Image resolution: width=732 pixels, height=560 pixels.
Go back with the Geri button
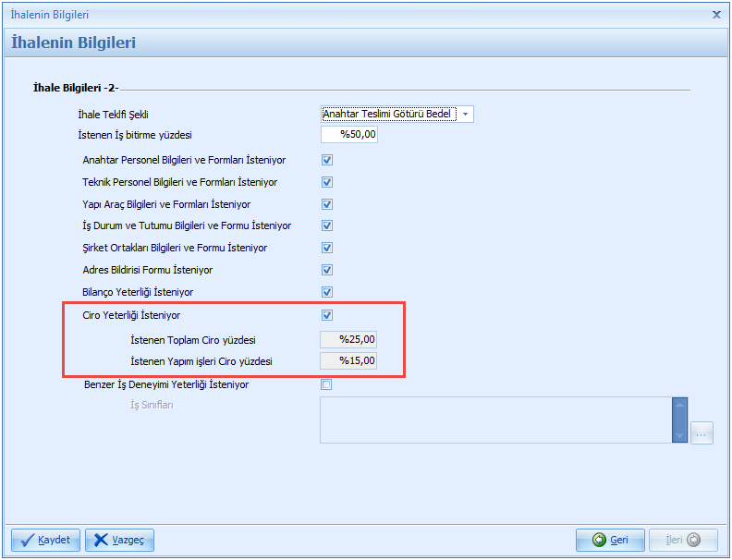click(610, 540)
